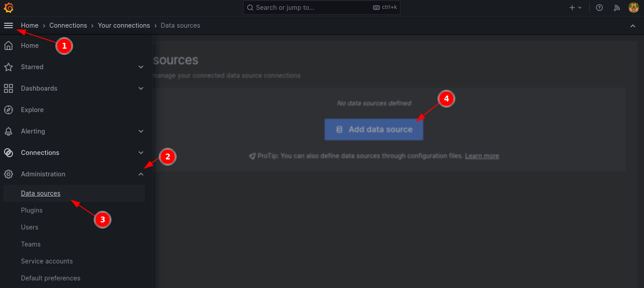This screenshot has height=288, width=644.
Task: Click the Add data source button
Action: click(x=374, y=129)
